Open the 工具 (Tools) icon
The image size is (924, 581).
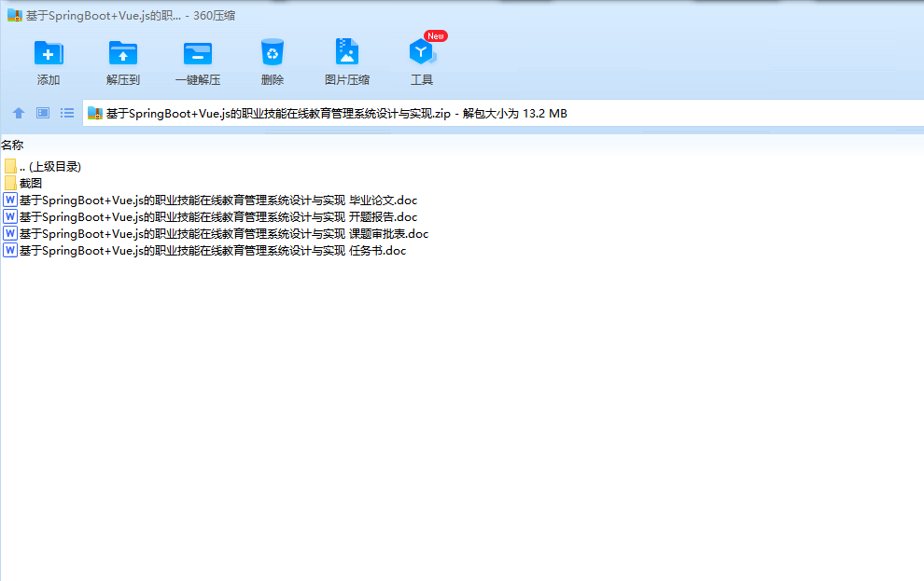(421, 52)
